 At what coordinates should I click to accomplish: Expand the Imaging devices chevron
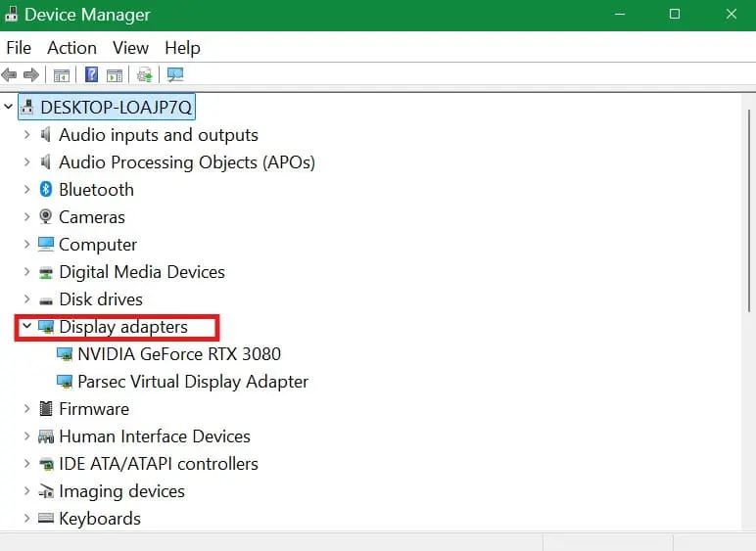[x=27, y=491]
